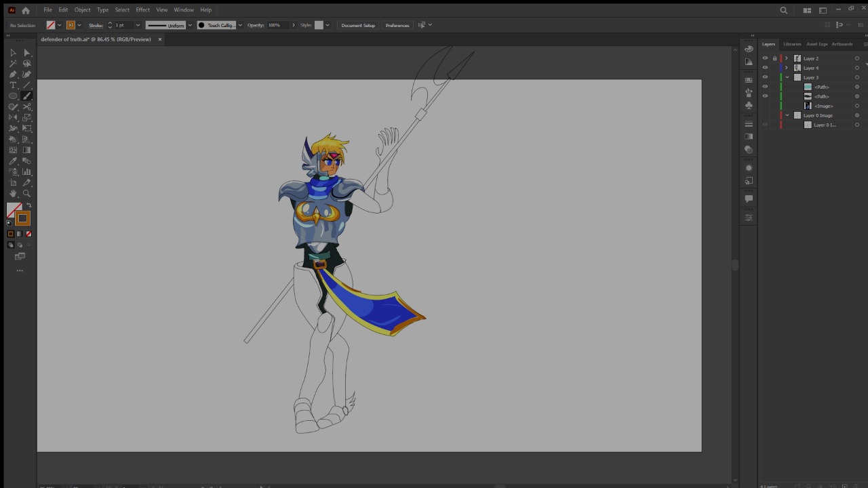The height and width of the screenshot is (488, 868).
Task: Click target circle for Layer 0 Image
Action: [857, 115]
